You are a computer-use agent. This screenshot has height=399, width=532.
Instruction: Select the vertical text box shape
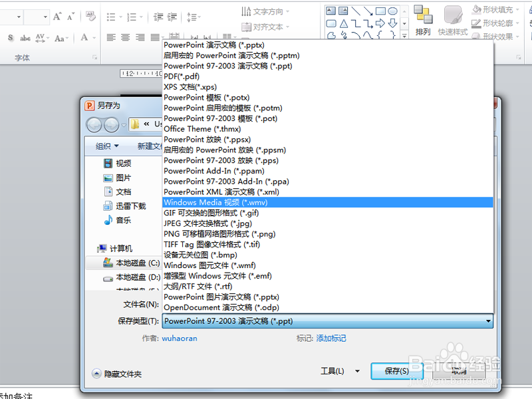click(x=343, y=11)
